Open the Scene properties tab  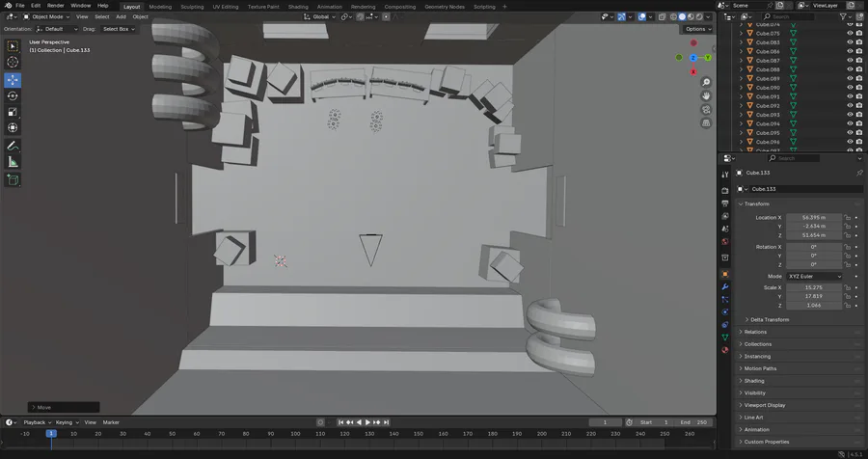(x=725, y=229)
